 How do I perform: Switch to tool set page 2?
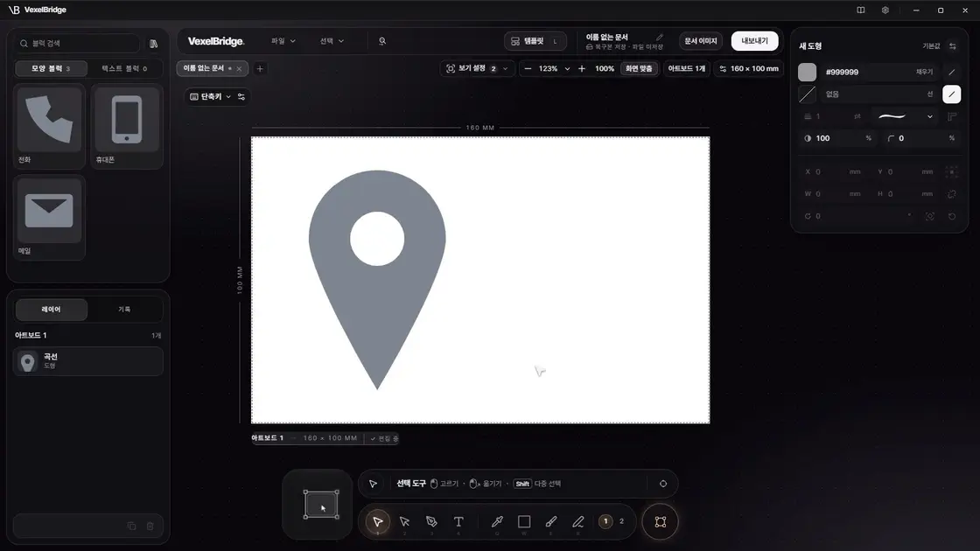coord(621,521)
